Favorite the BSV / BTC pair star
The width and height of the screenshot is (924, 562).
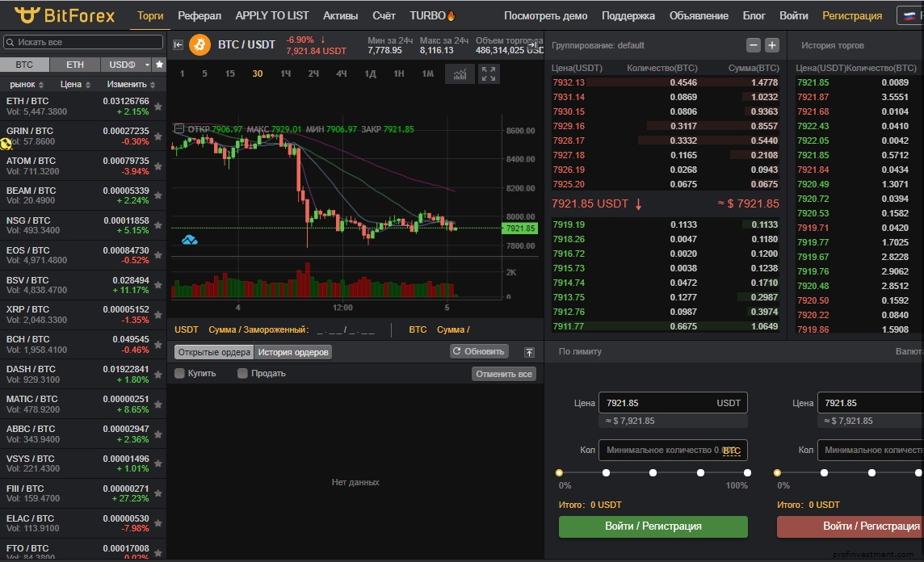(158, 285)
